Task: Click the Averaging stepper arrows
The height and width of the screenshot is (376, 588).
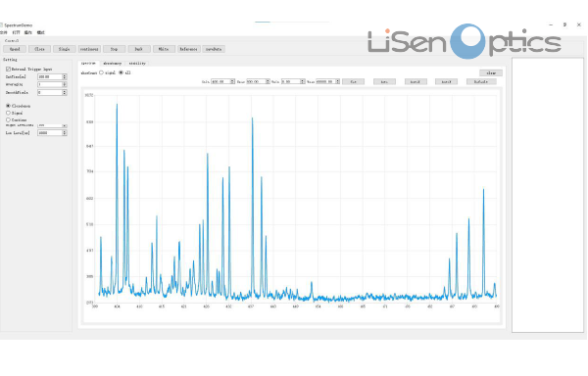Action: point(65,84)
